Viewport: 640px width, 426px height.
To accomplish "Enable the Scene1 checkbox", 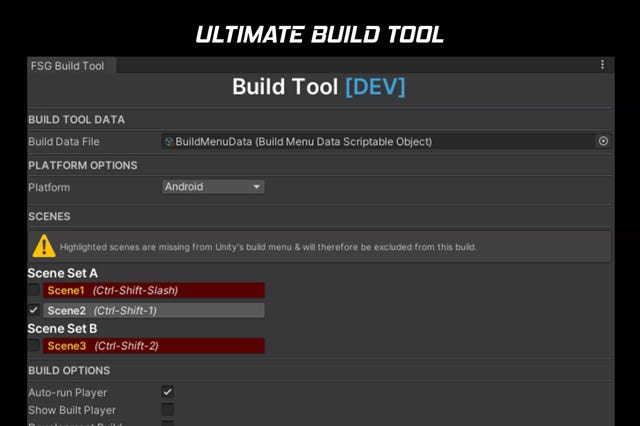I will [x=34, y=290].
